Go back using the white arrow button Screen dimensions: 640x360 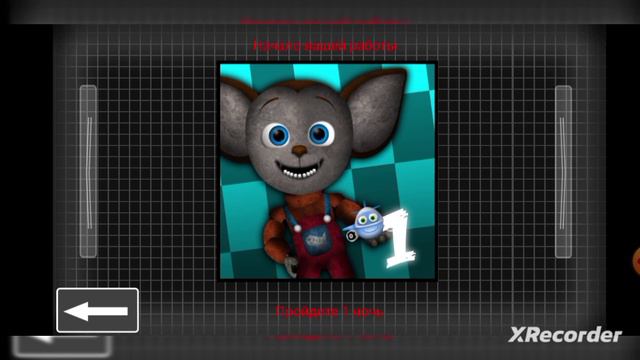tap(98, 310)
